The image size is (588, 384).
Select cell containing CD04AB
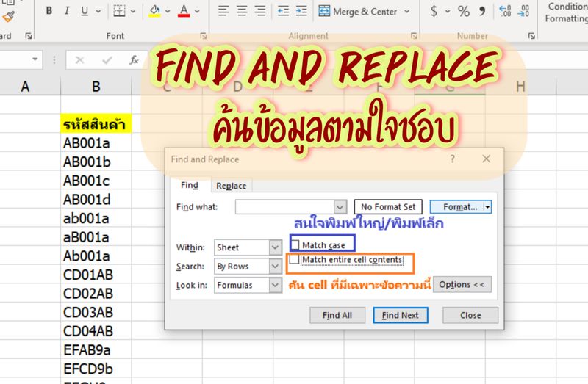[x=96, y=331]
